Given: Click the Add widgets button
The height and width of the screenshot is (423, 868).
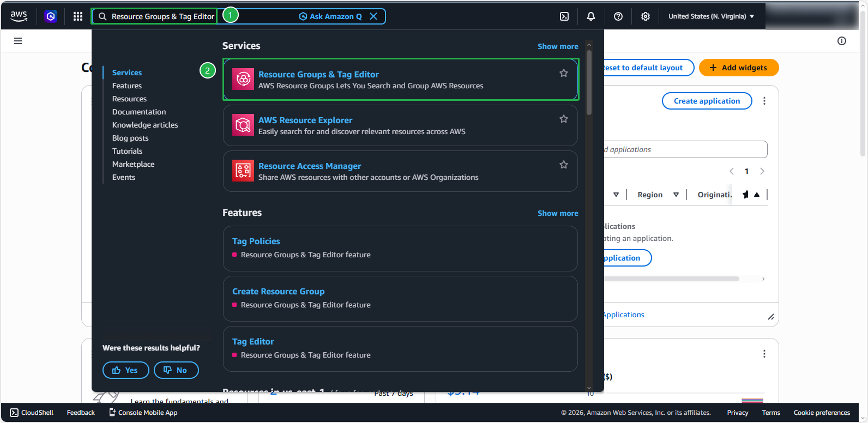Looking at the screenshot, I should pos(739,68).
